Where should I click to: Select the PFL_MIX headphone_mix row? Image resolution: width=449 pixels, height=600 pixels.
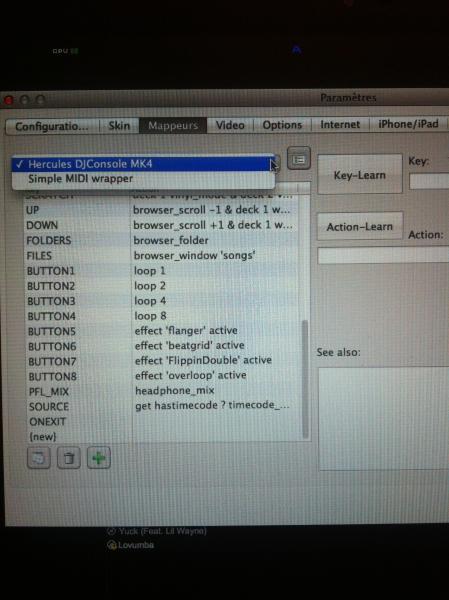click(x=163, y=391)
